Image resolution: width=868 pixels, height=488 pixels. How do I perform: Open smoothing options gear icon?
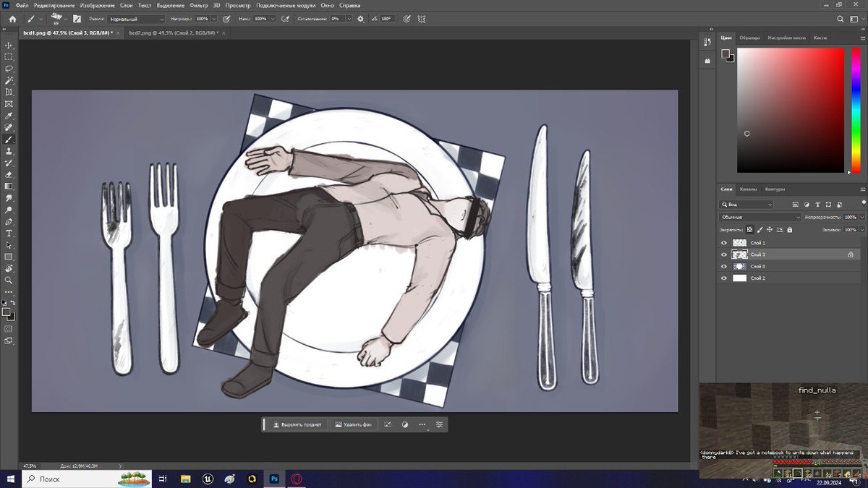(361, 19)
